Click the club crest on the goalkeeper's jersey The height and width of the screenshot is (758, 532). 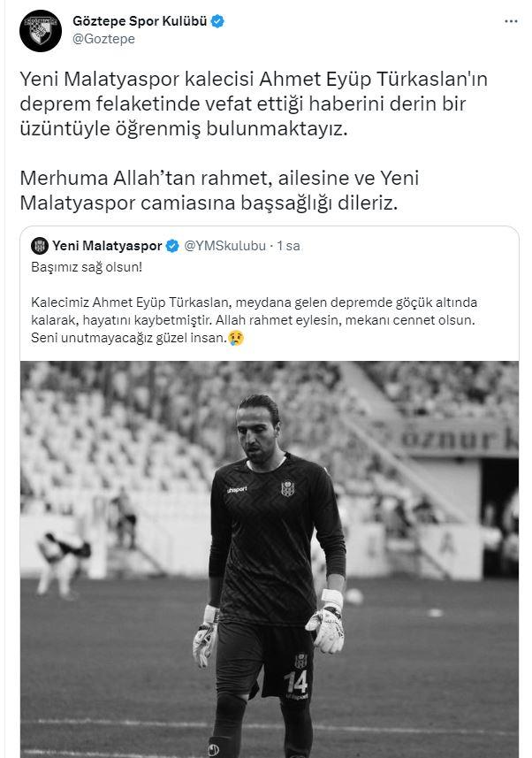point(287,488)
